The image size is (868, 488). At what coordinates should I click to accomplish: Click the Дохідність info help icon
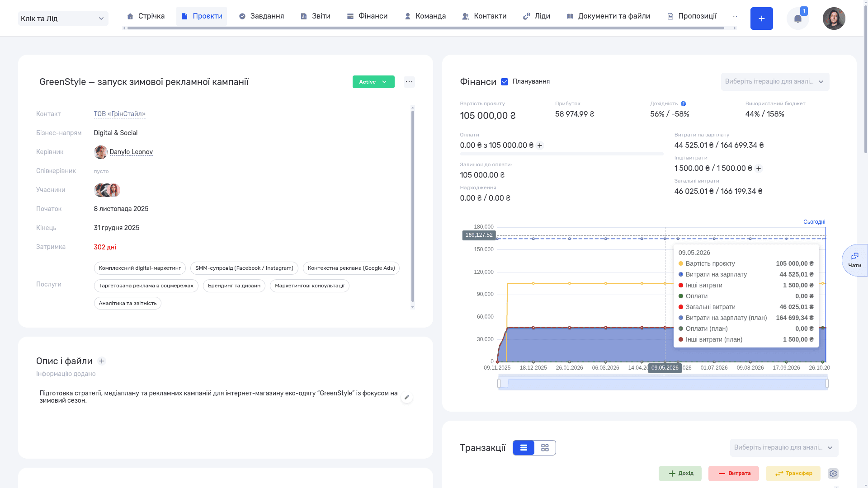pos(683,103)
